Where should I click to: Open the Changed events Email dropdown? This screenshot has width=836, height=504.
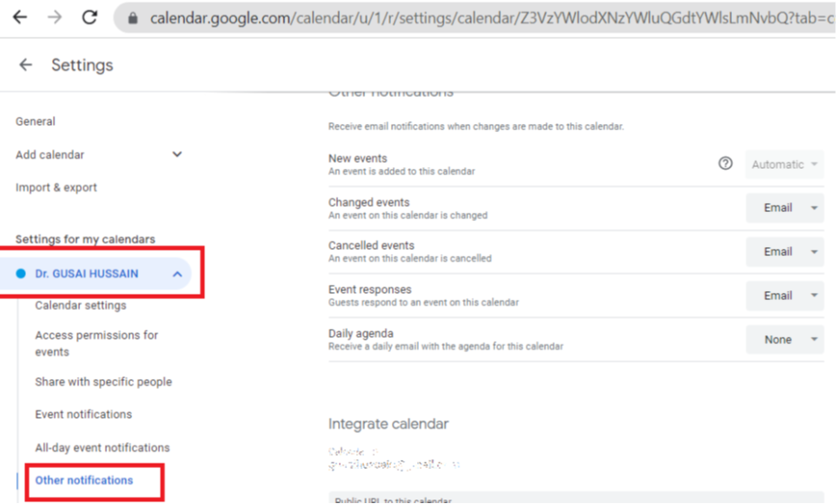pos(785,208)
